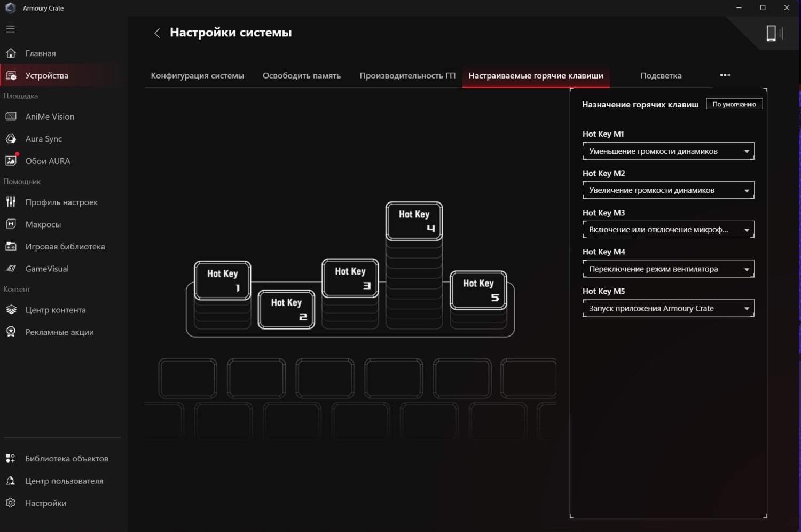The height and width of the screenshot is (532, 801).
Task: Select the Hot Key 2 keycap
Action: (286, 309)
